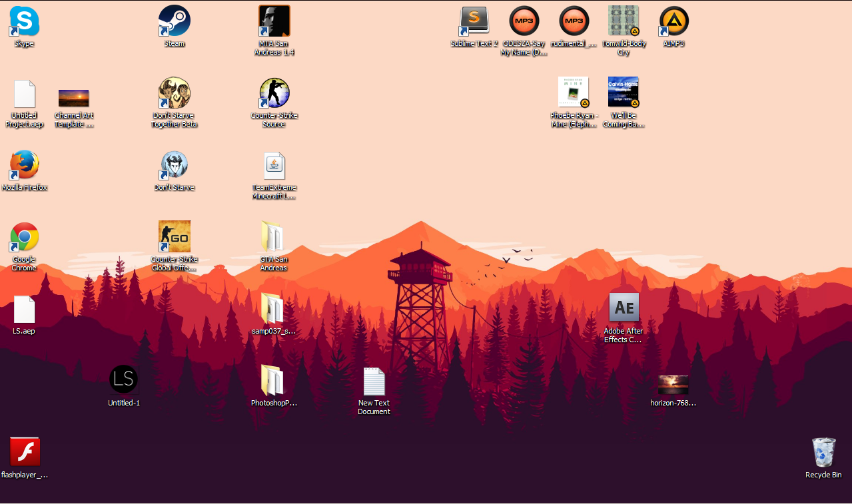
Task: Select the Google Chrome shortcut
Action: (25, 237)
